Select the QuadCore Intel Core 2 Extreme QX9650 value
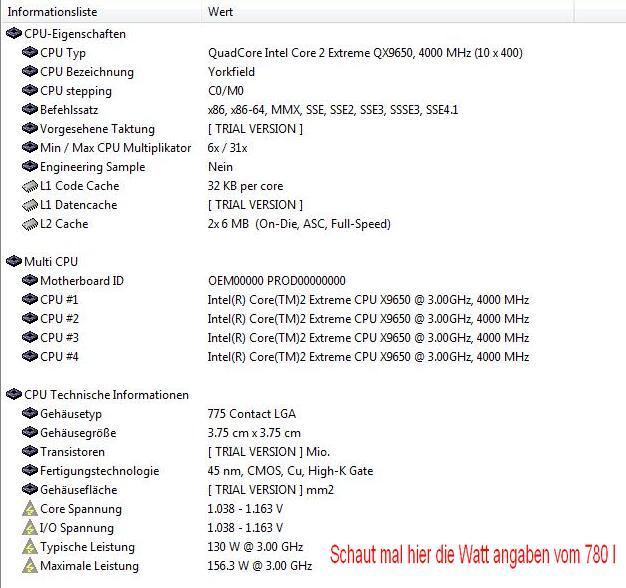Viewport: 626px width, 588px height. pos(365,53)
